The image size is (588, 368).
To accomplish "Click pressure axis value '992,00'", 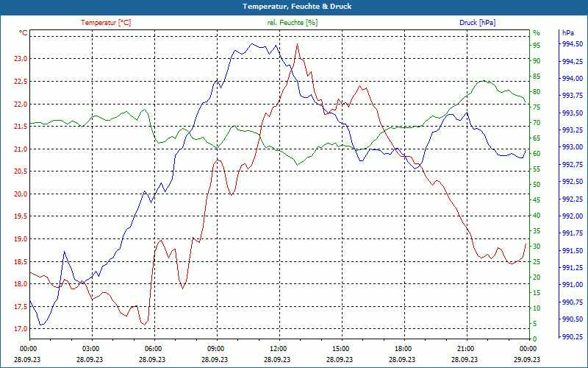I will click(573, 216).
